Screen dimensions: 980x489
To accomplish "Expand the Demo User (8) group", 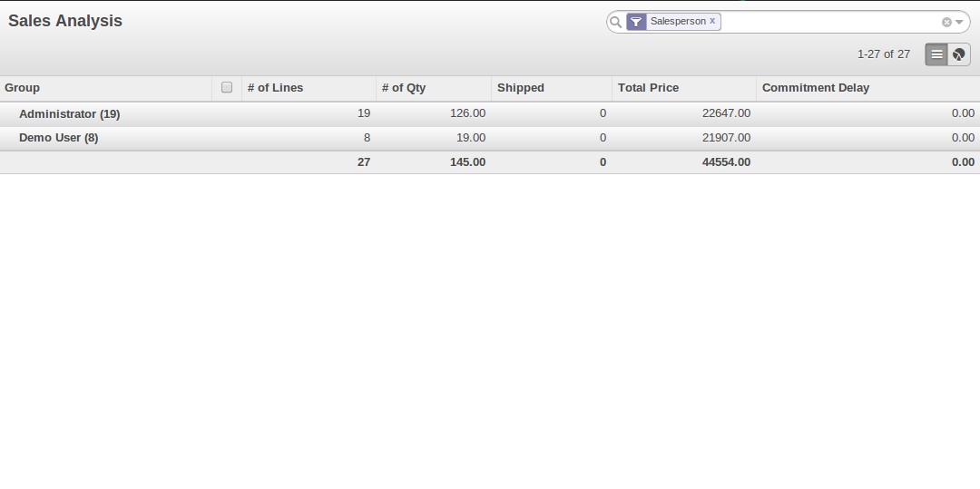I will (58, 138).
